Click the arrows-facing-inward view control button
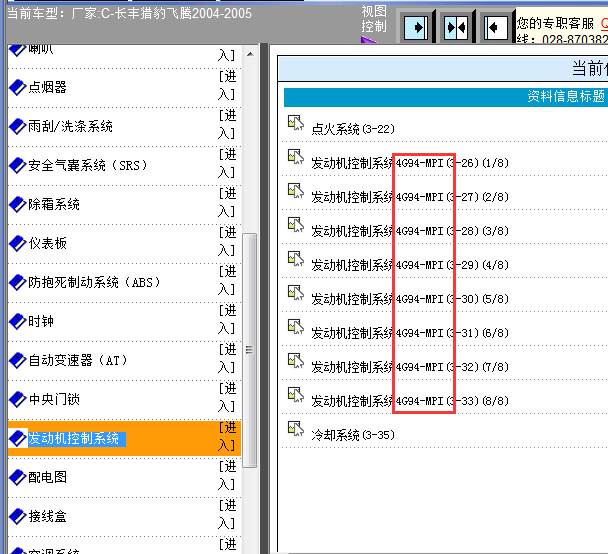 (456, 28)
